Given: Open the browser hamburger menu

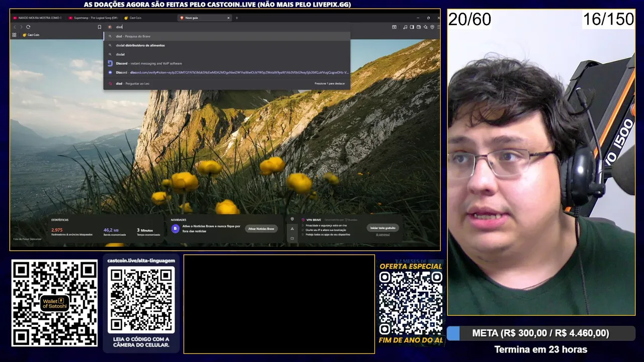Looking at the screenshot, I should tap(438, 27).
